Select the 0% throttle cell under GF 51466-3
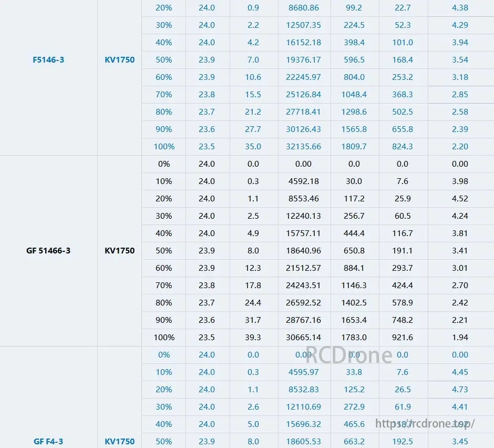Image resolution: width=494 pixels, height=448 pixels. [163, 164]
